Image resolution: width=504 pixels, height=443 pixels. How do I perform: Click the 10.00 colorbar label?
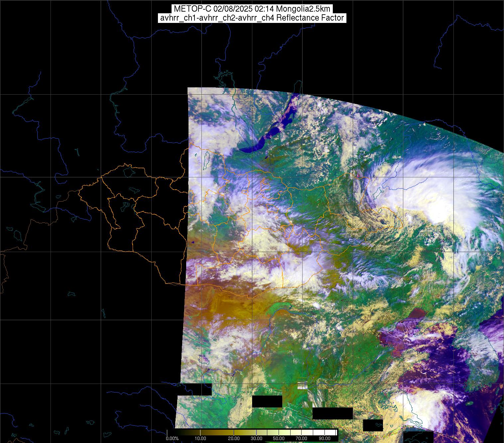pyautogui.click(x=200, y=439)
